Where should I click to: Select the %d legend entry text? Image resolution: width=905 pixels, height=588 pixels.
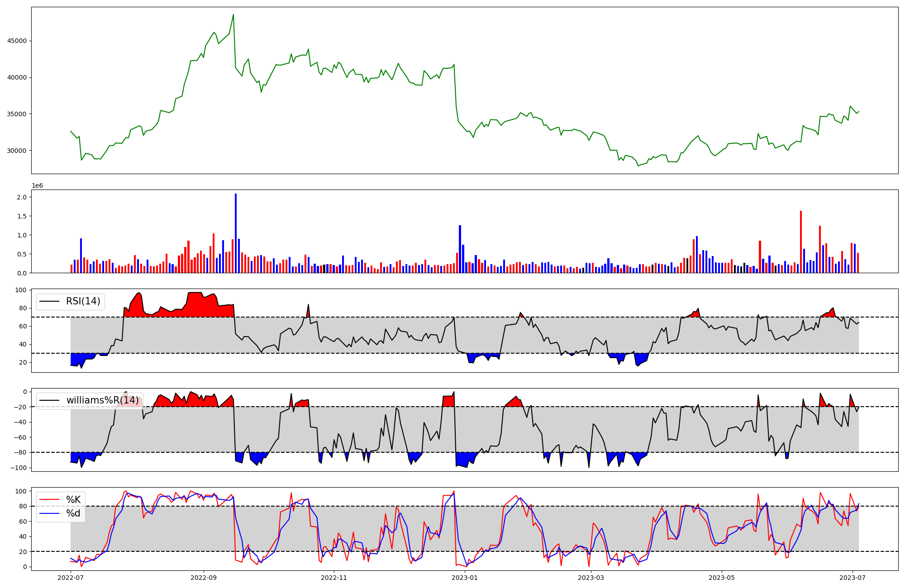coord(73,513)
